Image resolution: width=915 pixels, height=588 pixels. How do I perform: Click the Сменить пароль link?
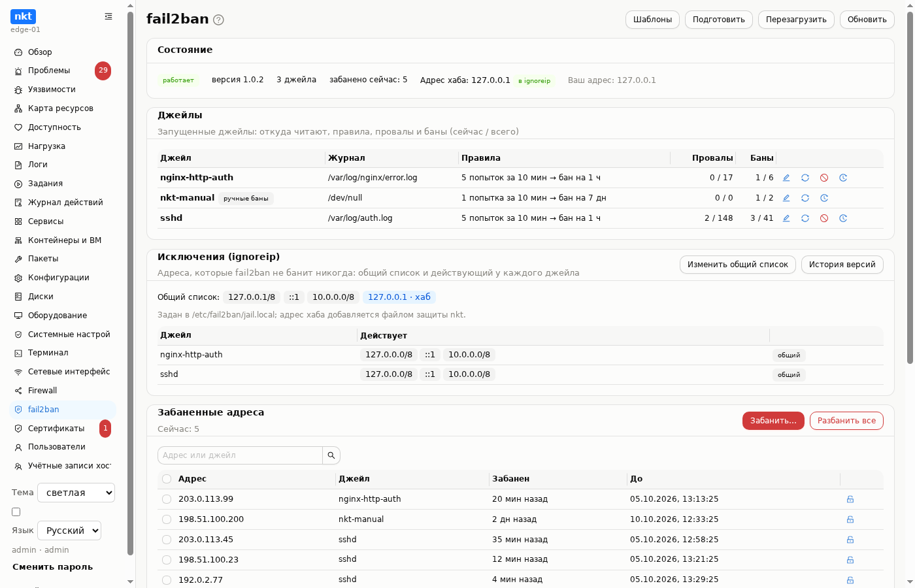52,567
